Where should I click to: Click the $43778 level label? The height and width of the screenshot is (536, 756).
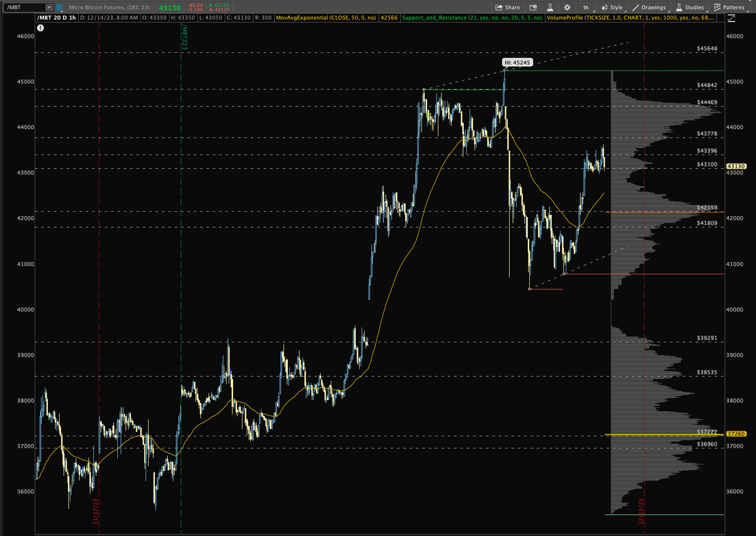[x=707, y=134]
